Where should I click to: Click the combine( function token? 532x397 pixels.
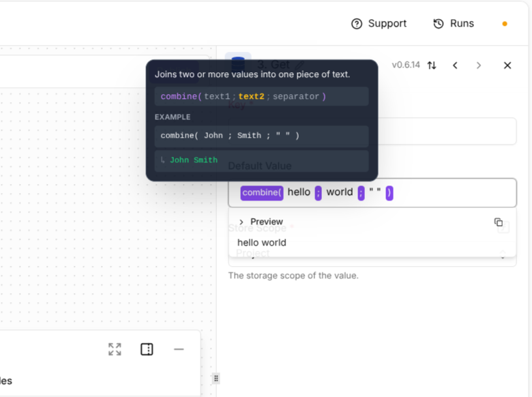[x=262, y=193]
